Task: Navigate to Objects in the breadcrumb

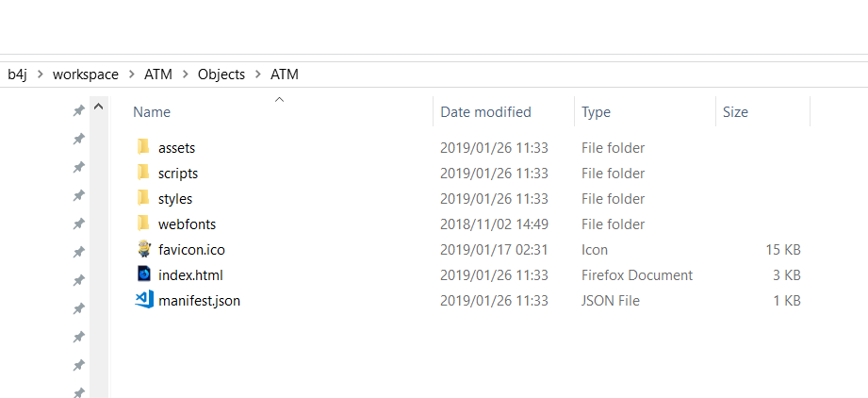Action: (x=221, y=75)
